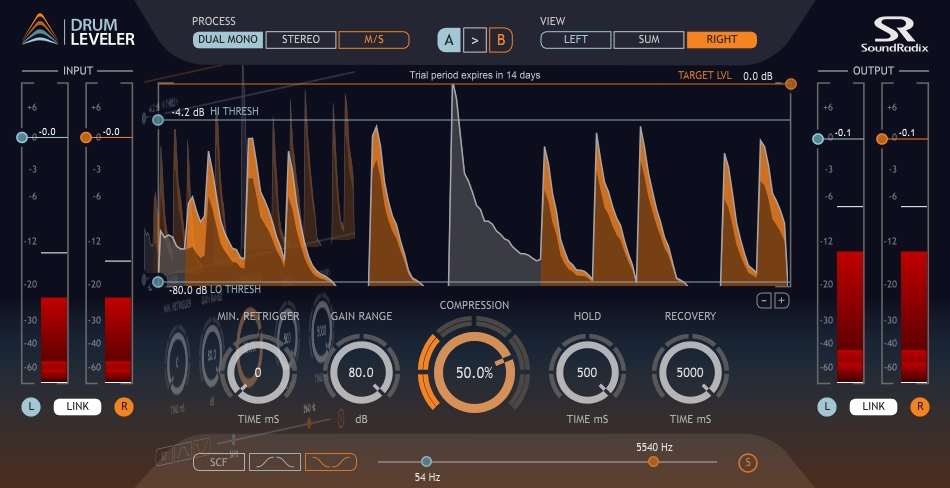Click the Drum Leveler logo
Image resolution: width=950 pixels, height=488 pixels.
(78, 31)
